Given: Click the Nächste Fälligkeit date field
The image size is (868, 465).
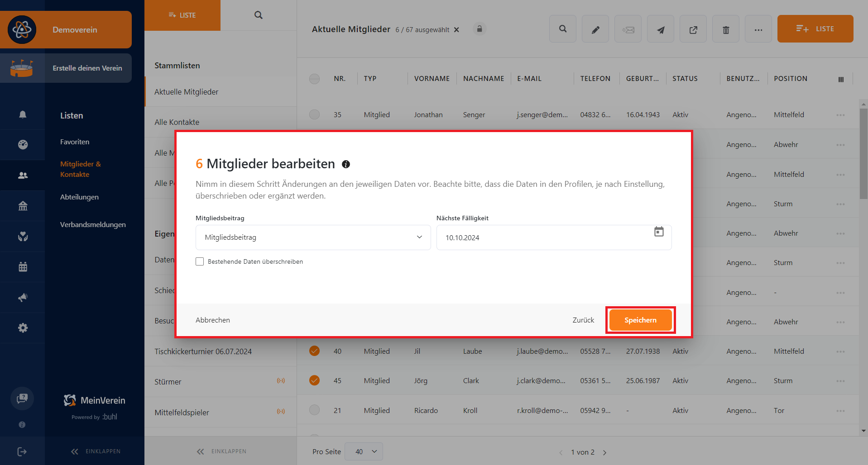Looking at the screenshot, I should (x=554, y=237).
